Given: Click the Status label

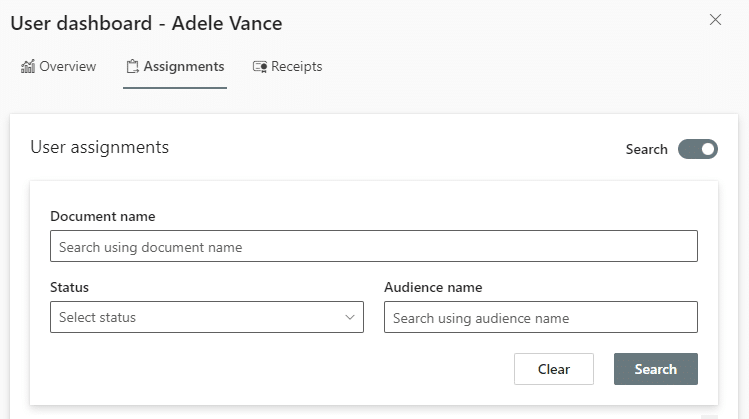Looking at the screenshot, I should [x=69, y=287].
